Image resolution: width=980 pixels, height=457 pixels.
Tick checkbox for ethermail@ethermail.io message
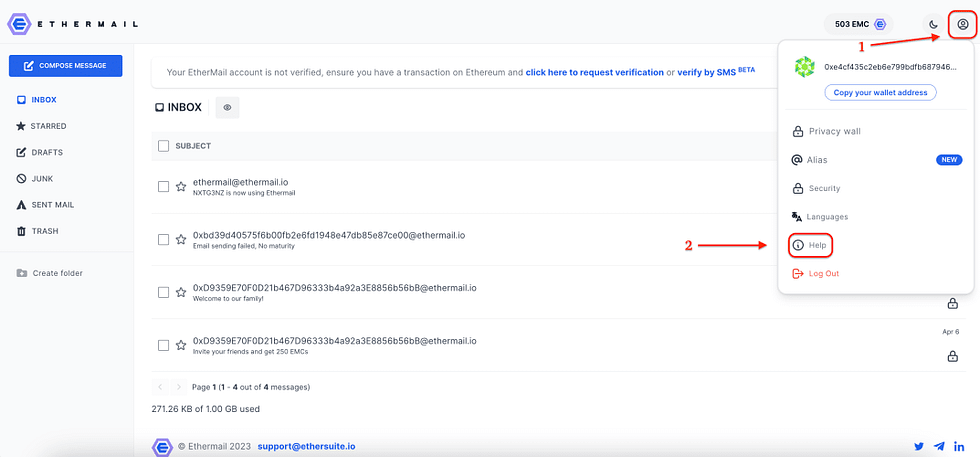pyautogui.click(x=164, y=186)
